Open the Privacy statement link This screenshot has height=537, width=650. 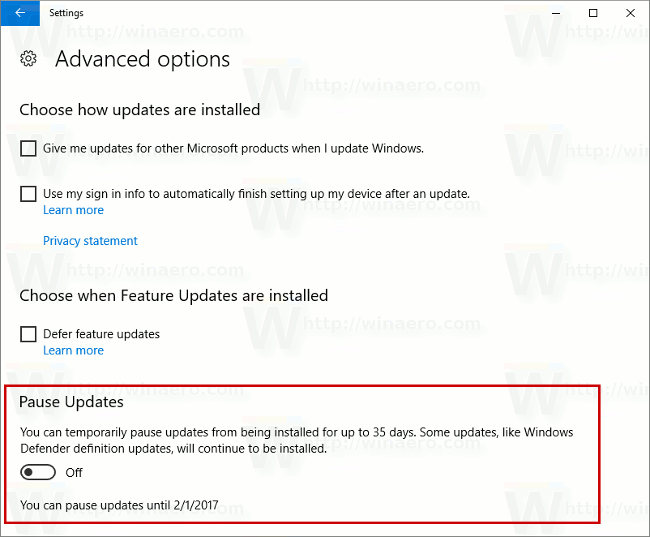coord(90,241)
